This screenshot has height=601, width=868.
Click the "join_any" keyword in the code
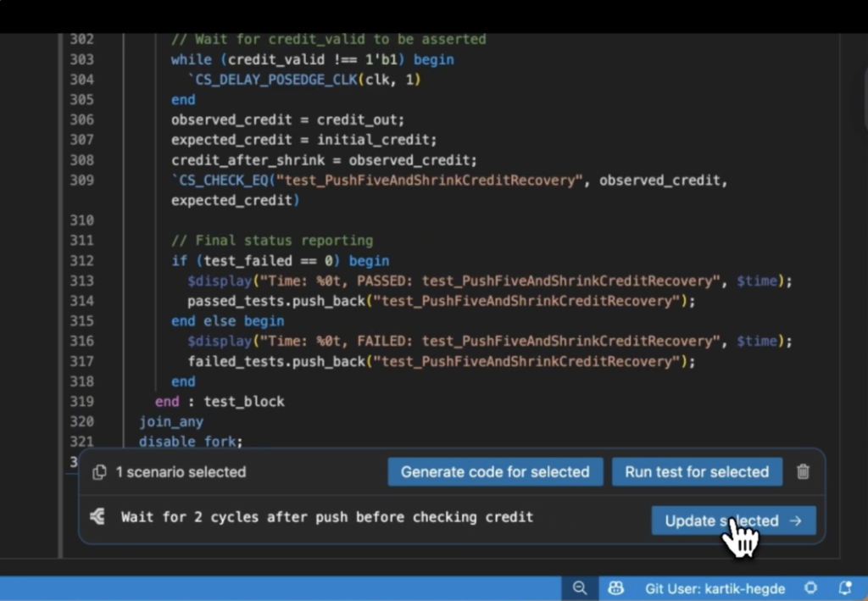tap(171, 421)
